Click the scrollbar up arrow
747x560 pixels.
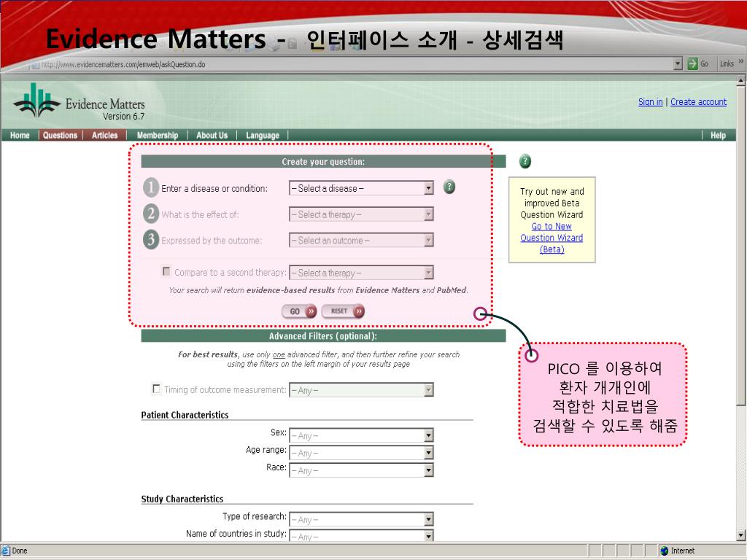point(741,80)
